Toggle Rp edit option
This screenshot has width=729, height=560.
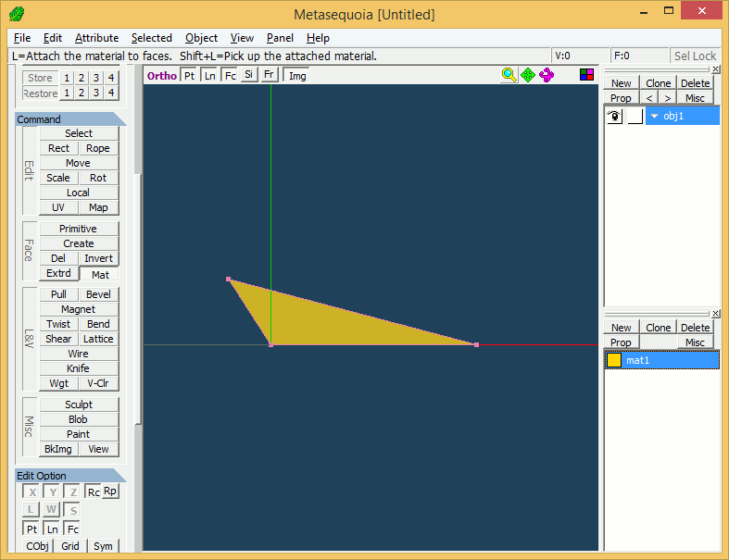[110, 491]
